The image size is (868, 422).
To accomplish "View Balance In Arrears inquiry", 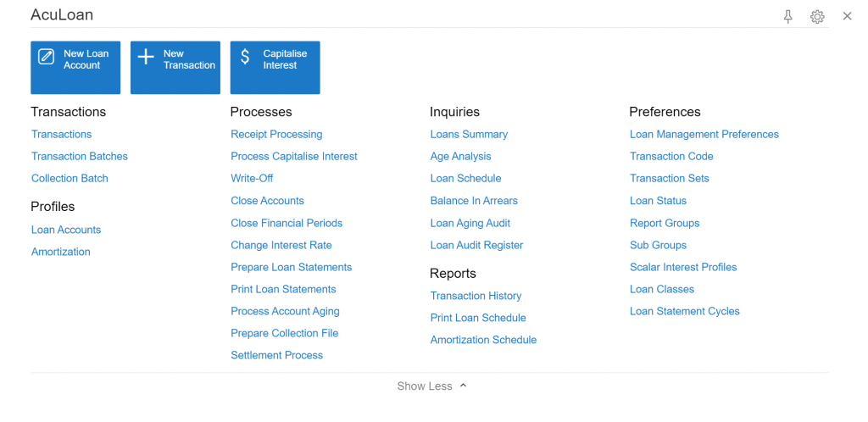I will [x=474, y=201].
